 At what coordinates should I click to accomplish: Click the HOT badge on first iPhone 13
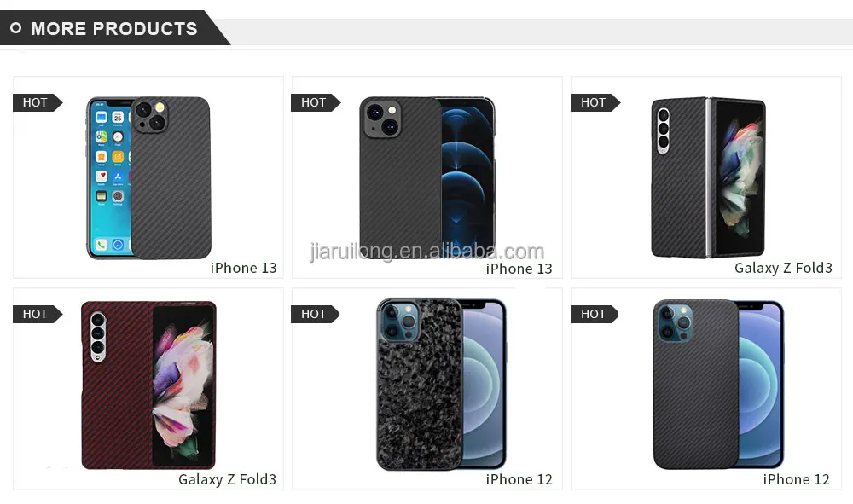(38, 102)
